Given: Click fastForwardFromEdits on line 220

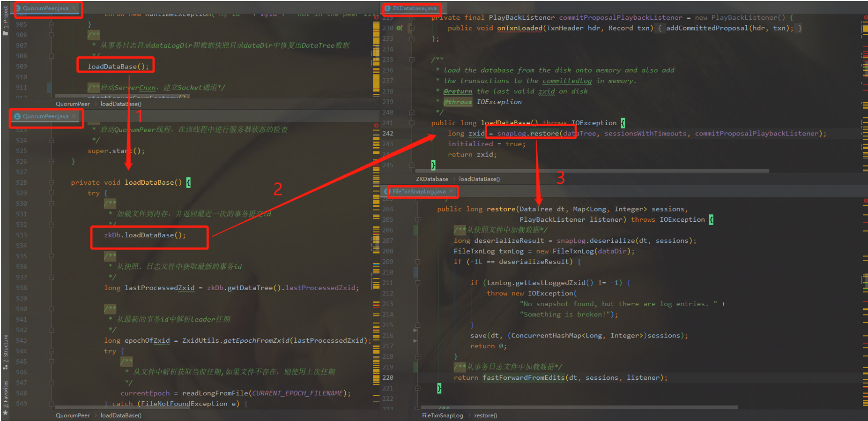Looking at the screenshot, I should pos(523,378).
